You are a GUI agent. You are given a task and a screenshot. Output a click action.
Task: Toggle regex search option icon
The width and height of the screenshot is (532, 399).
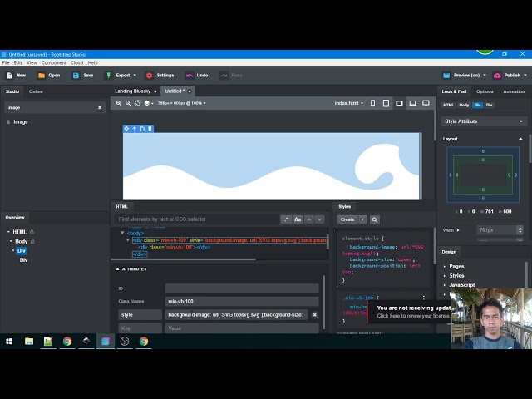[286, 219]
